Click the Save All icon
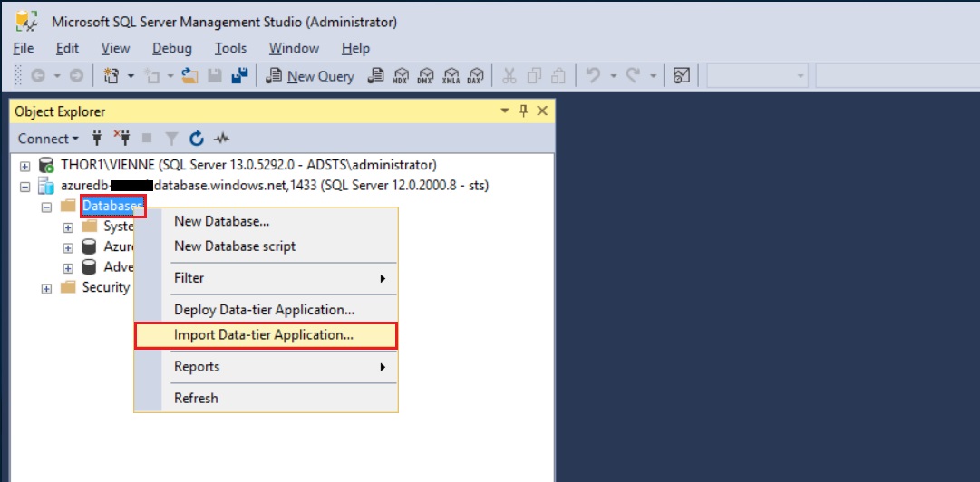Screen dimensions: 980x482 239,76
